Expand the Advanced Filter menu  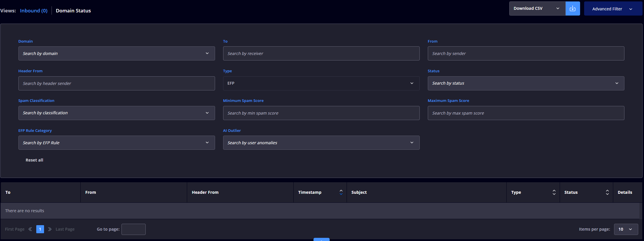pyautogui.click(x=613, y=9)
